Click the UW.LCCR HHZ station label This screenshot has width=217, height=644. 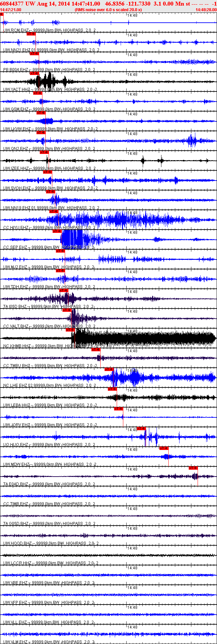[x=17, y=563]
